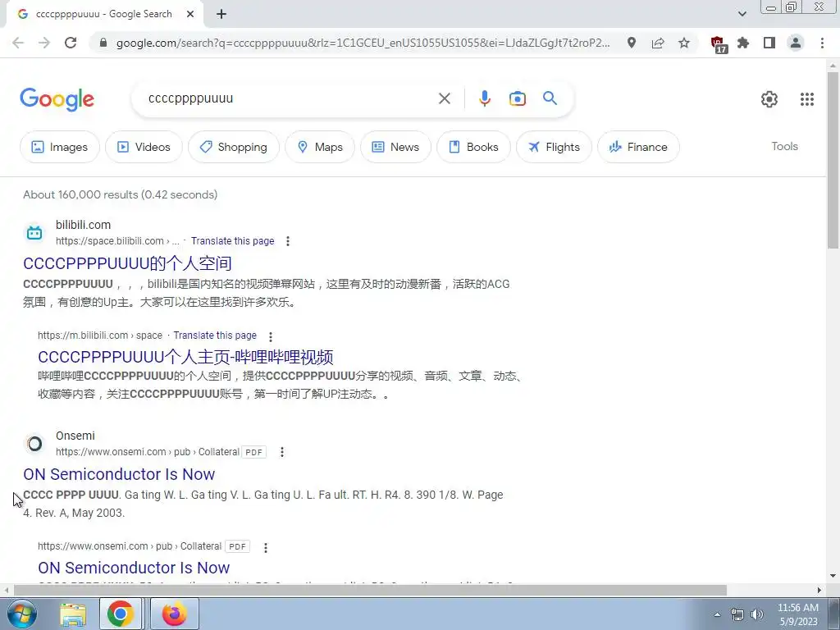Switch to Maps results
The image size is (840, 630).
point(320,147)
